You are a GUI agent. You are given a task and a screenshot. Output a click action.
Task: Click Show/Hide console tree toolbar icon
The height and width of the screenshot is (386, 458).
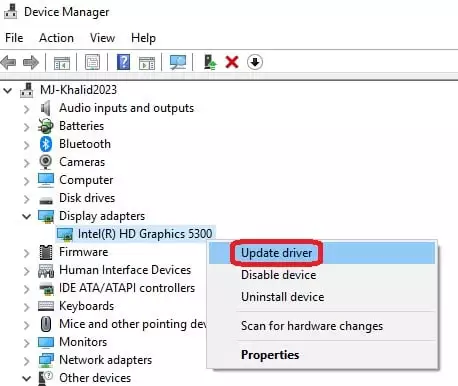62,62
